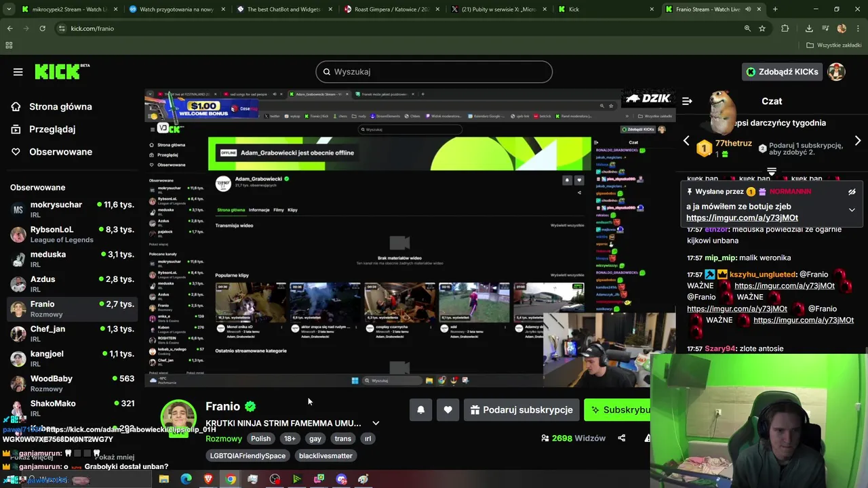Hide the pinned chat message
This screenshot has height=488, width=868.
coord(852,192)
